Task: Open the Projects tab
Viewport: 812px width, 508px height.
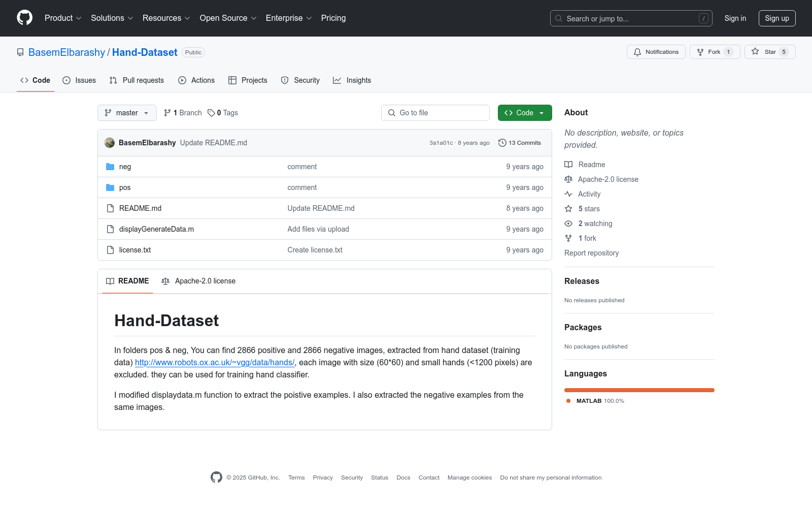Action: coord(248,80)
